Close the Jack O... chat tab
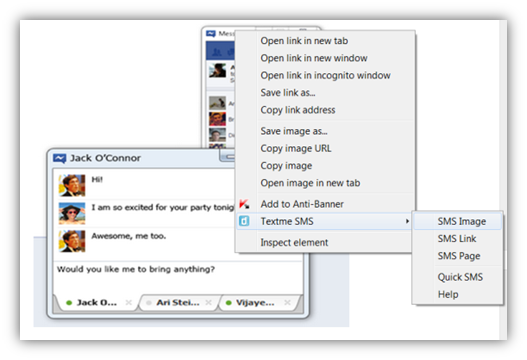 click(128, 303)
